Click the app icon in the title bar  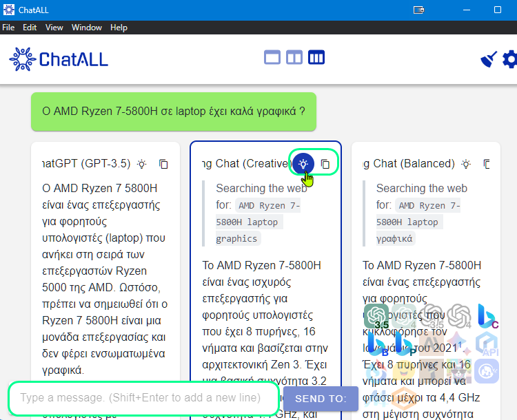(x=8, y=10)
